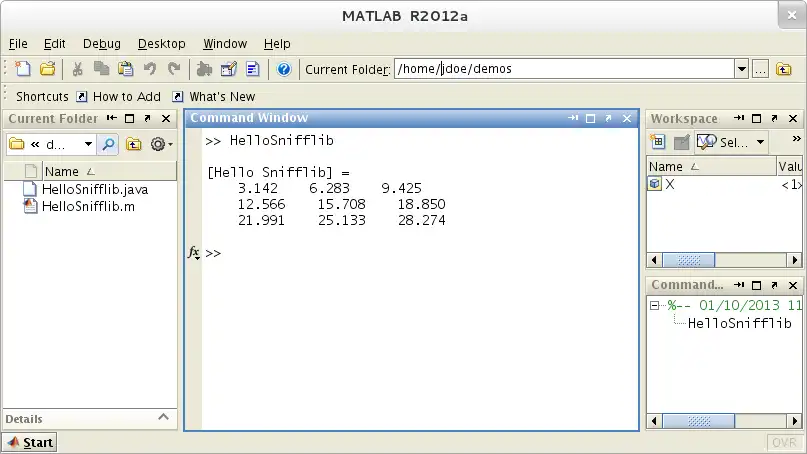Open MATLAB Help blue question icon
The height and width of the screenshot is (454, 807).
284,69
